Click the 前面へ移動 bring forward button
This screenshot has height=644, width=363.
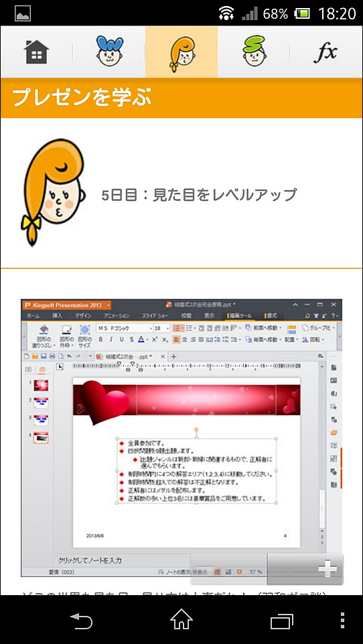tap(263, 328)
